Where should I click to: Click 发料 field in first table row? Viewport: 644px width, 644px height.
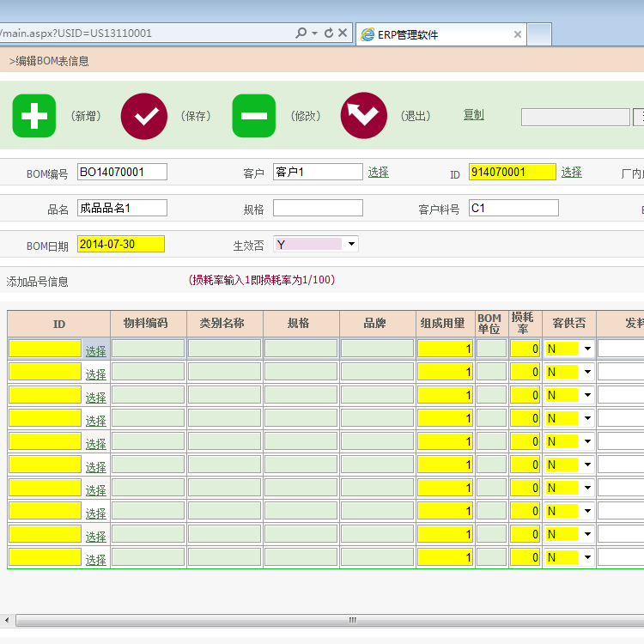coord(621,349)
